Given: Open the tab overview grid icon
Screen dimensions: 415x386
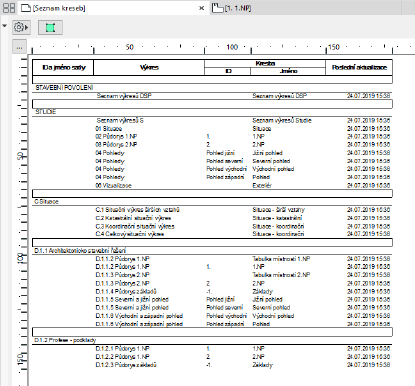Looking at the screenshot, I should click(9, 8).
